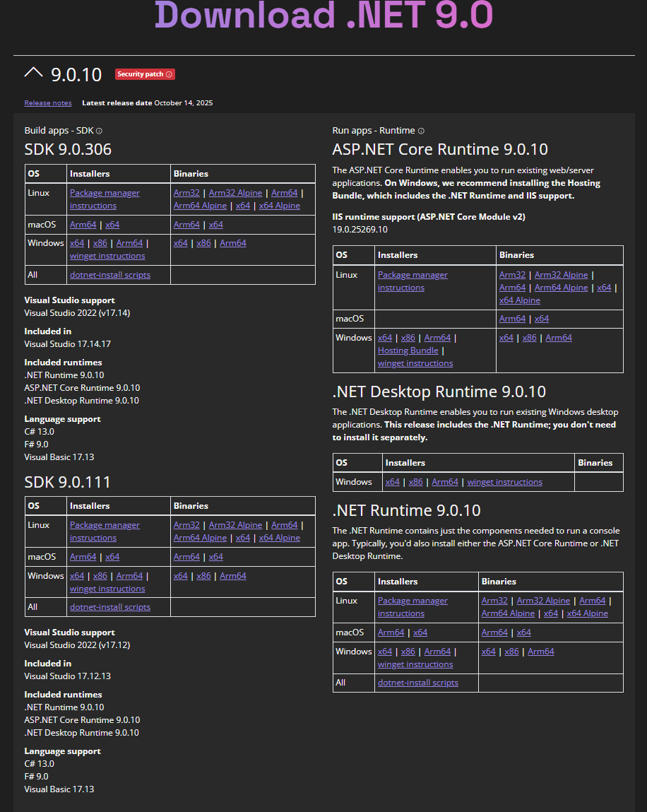Download macOS Arm64 installer for SDK 9.0.111
647x812 pixels.
coord(83,556)
